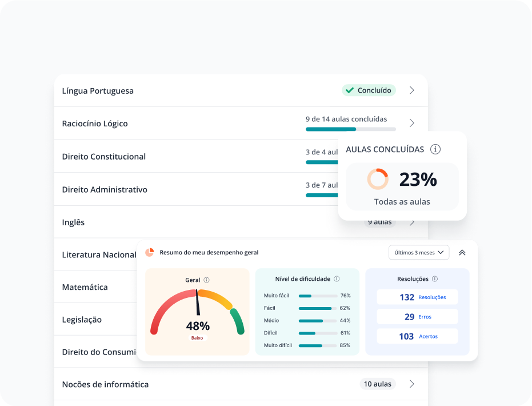This screenshot has width=532, height=406.
Task: Click info icon beside Geral gauge title
Action: [206, 280]
